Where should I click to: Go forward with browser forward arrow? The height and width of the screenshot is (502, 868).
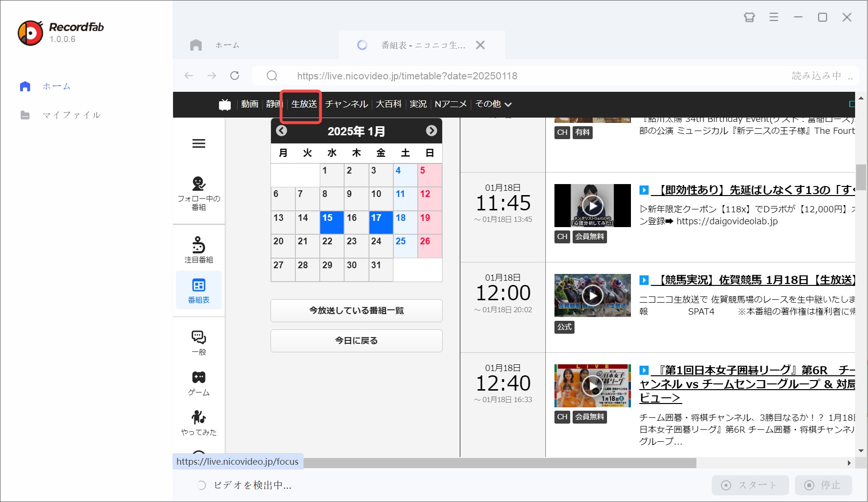[x=212, y=76]
